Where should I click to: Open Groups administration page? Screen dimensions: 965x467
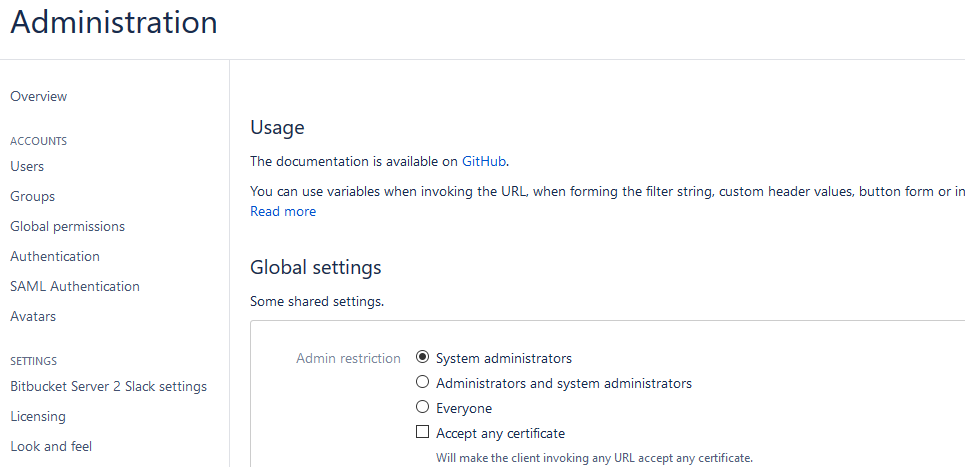coord(33,196)
